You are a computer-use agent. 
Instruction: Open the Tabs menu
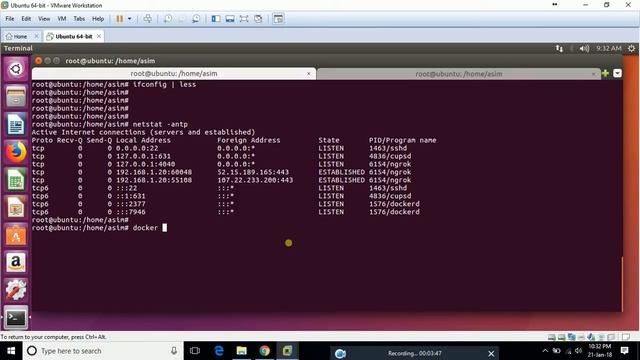pos(79,19)
